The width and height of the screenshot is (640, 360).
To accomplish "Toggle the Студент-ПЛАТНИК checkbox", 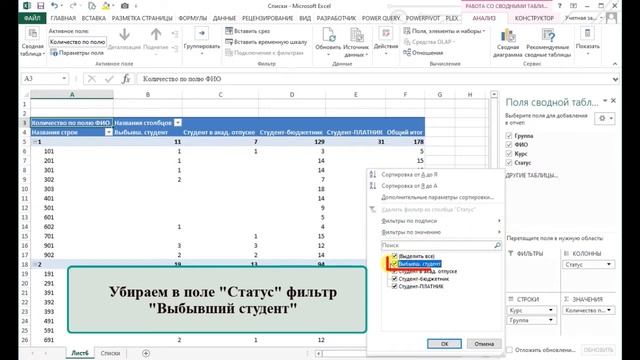I will [394, 286].
